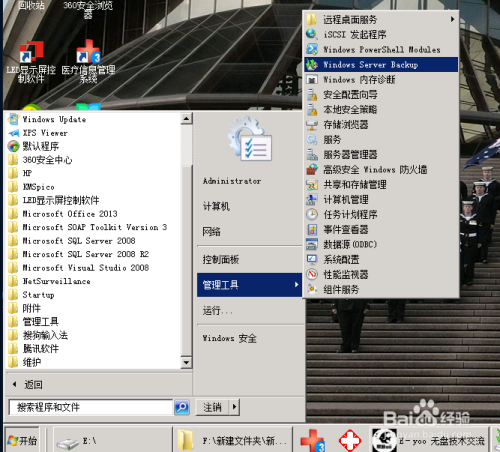Click the 服务器管理器 icon
Image resolution: width=500 pixels, height=452 pixels.
(x=312, y=155)
